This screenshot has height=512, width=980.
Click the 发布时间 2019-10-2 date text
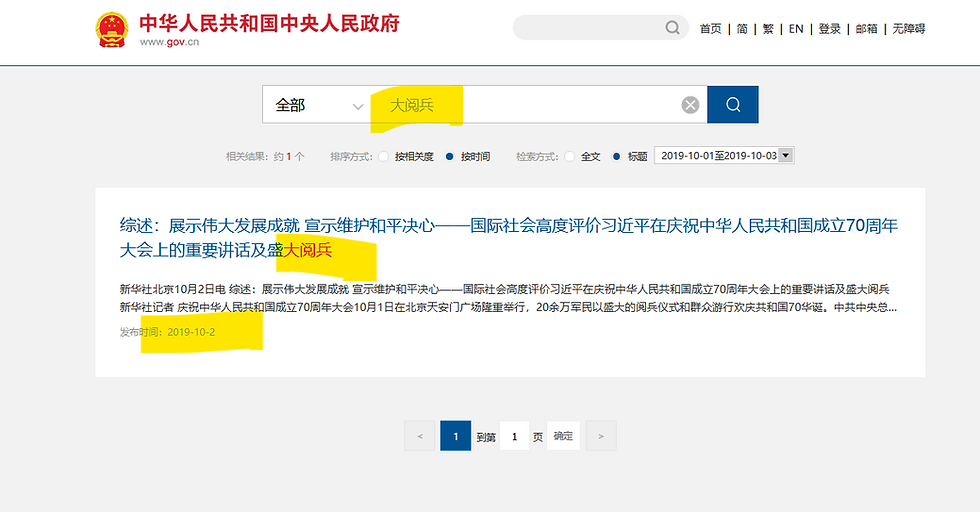168,332
